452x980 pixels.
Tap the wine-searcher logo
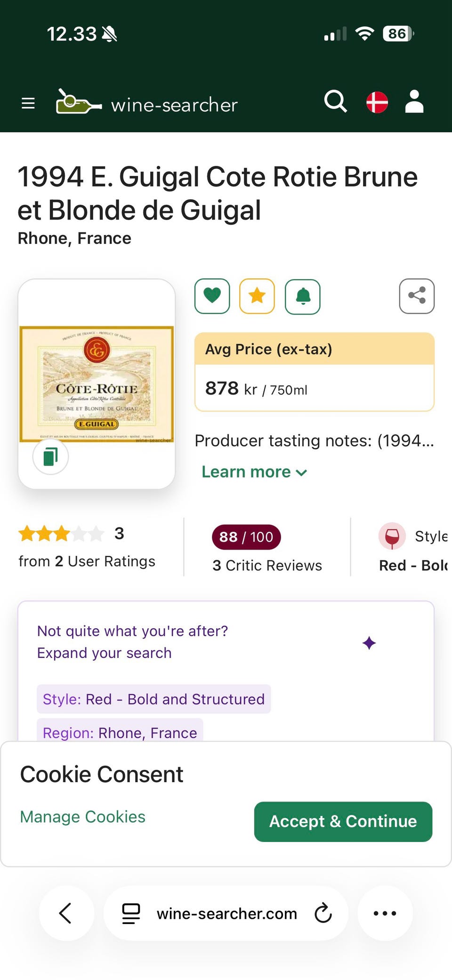tap(147, 103)
